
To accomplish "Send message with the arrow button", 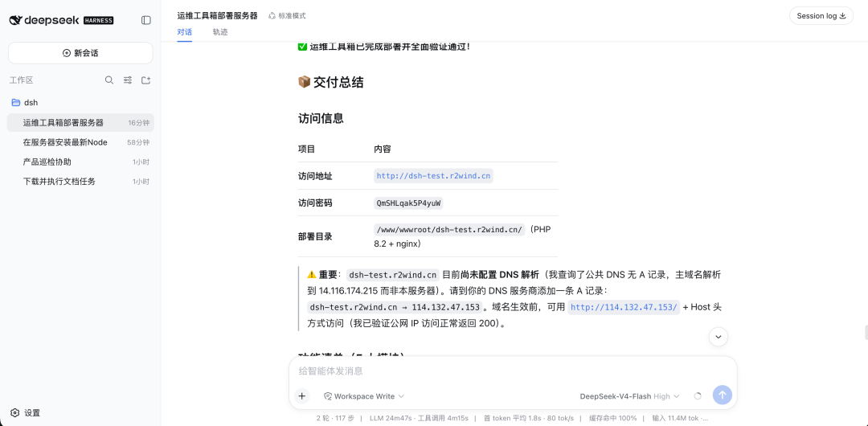I will point(723,395).
